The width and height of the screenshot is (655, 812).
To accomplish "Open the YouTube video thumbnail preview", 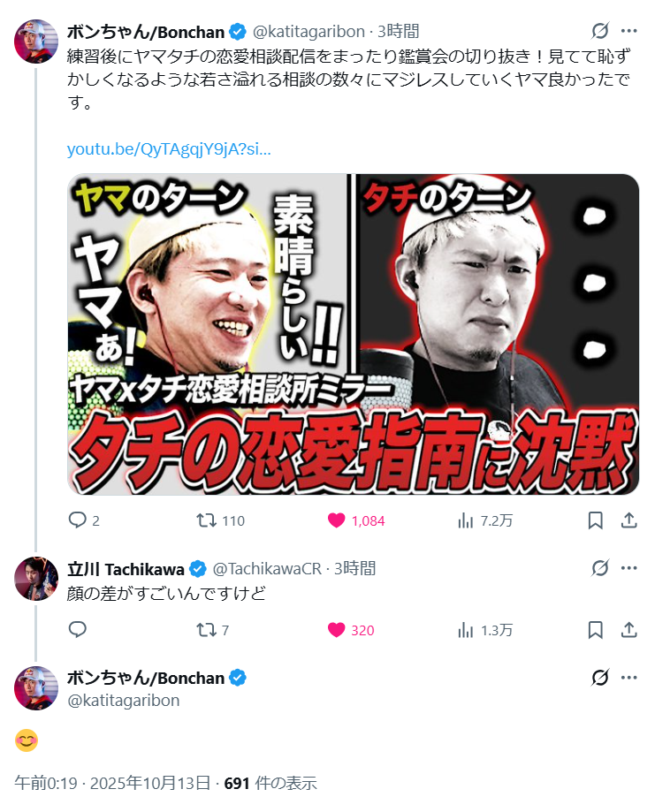I will [x=353, y=334].
